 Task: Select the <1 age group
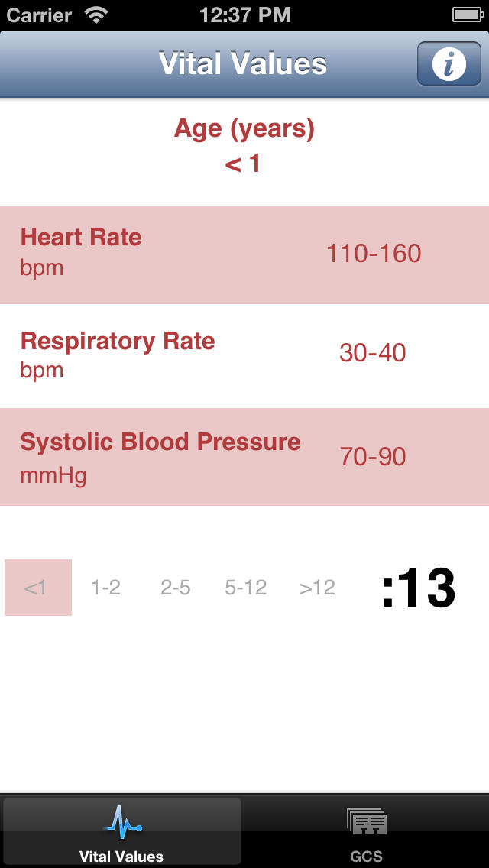(x=38, y=588)
